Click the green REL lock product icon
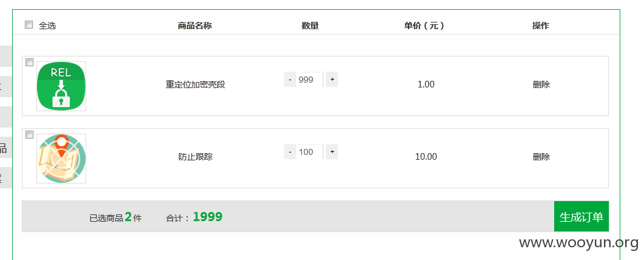The image size is (644, 260). (61, 86)
